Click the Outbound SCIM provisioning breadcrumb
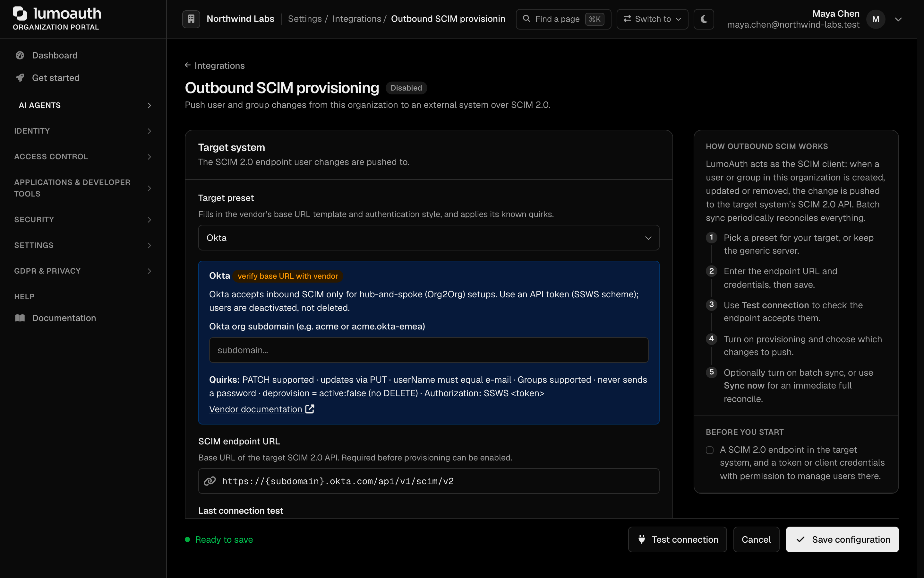Screen dimensions: 924x578 click(x=448, y=19)
